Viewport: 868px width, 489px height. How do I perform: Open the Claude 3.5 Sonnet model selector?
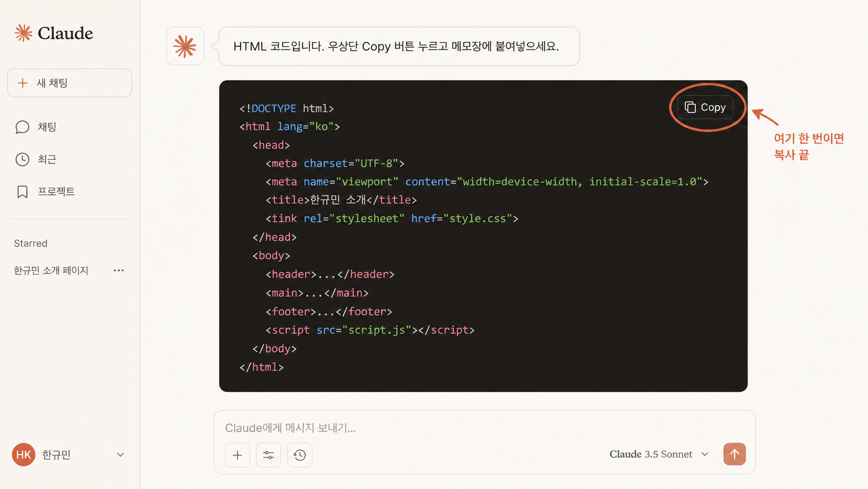point(659,454)
